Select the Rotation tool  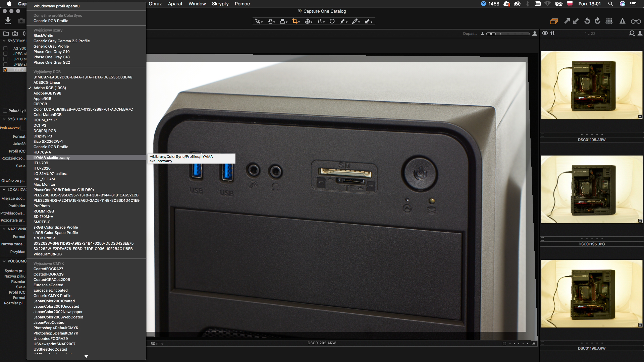point(307,21)
